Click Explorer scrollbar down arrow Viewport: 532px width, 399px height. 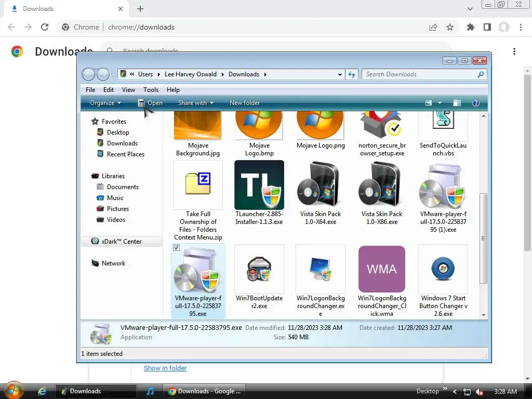click(484, 315)
